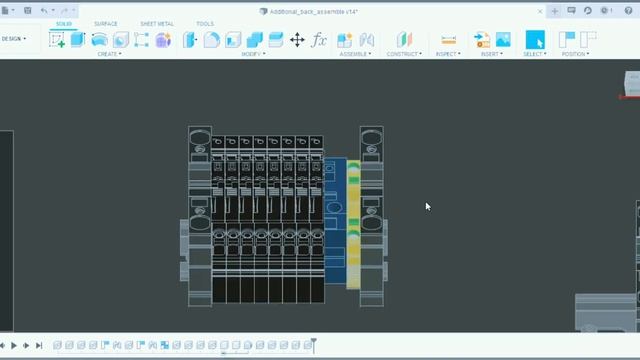This screenshot has height=360, width=640.
Task: Expand the SELECT menu
Action: pos(535,54)
